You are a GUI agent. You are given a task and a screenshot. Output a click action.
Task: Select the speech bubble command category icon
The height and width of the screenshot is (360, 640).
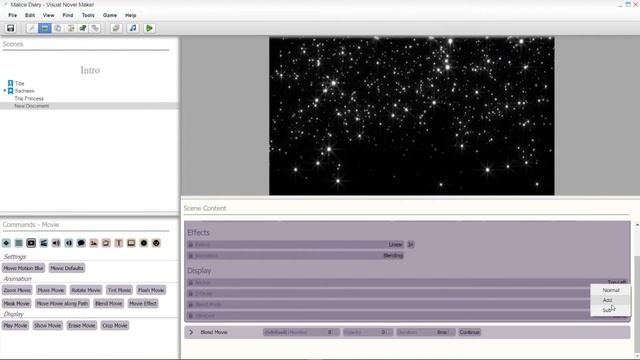point(81,243)
